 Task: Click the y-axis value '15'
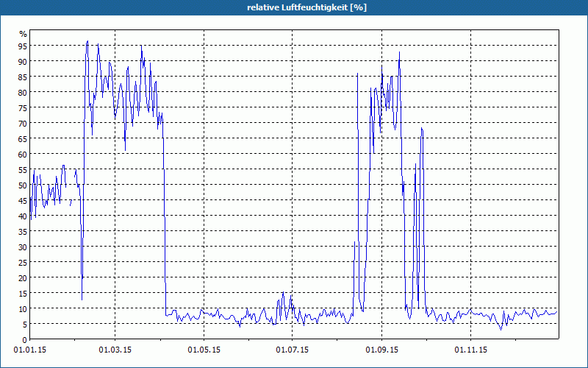[23, 293]
